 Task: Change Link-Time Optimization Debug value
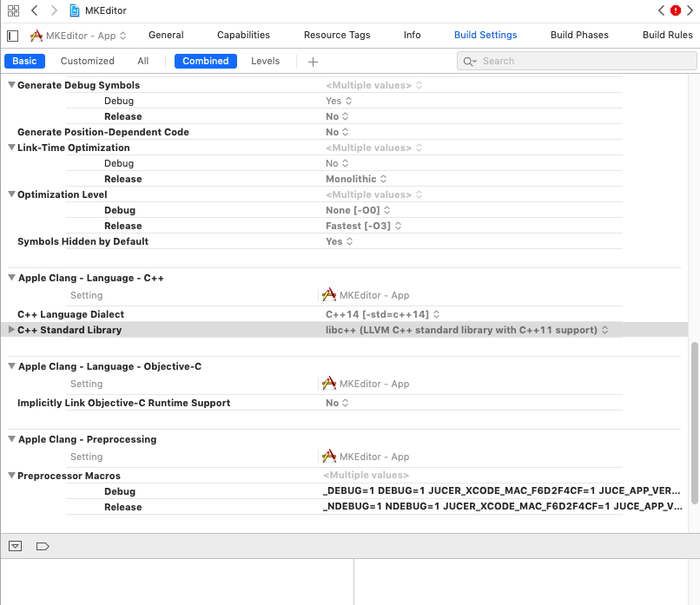[x=337, y=163]
